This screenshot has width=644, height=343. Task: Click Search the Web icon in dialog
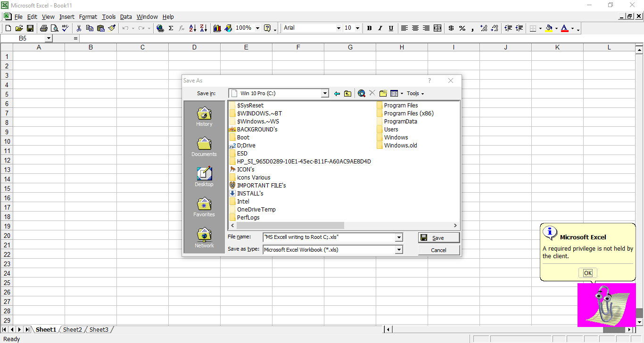(x=361, y=93)
